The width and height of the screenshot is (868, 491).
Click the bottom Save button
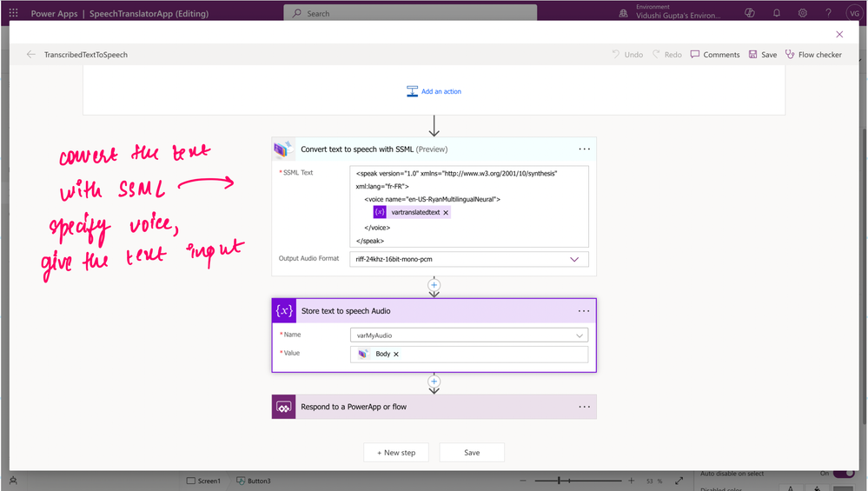472,452
